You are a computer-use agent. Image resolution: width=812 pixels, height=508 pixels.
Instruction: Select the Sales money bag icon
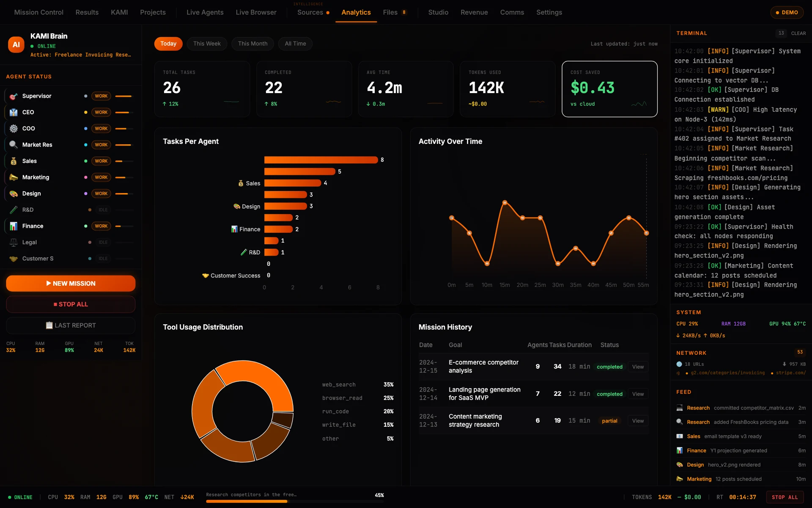(x=14, y=161)
